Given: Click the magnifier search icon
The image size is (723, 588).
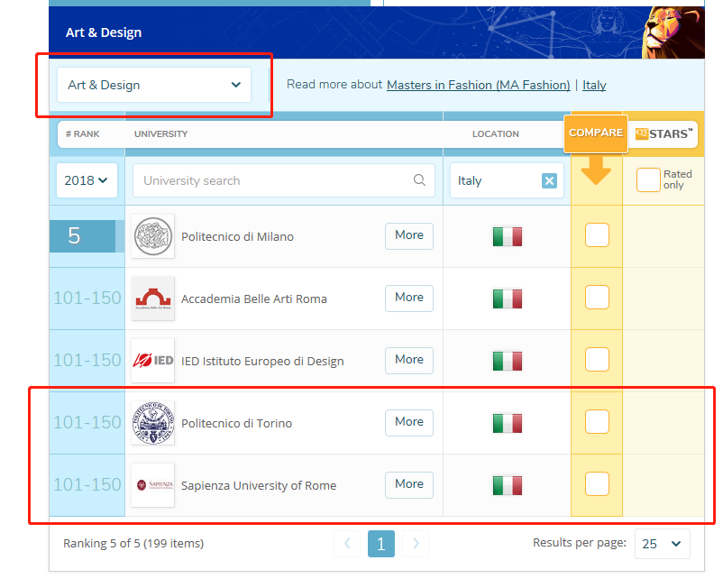Looking at the screenshot, I should click(419, 179).
